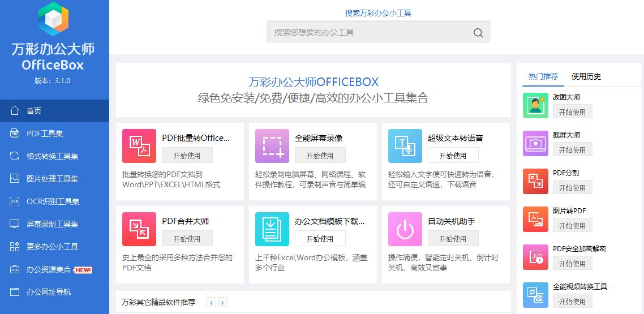Click the 版本：3.1.0 text

(x=53, y=80)
